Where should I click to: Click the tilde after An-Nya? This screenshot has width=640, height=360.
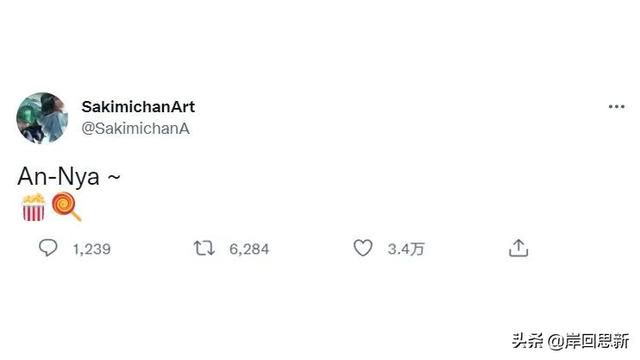point(114,177)
